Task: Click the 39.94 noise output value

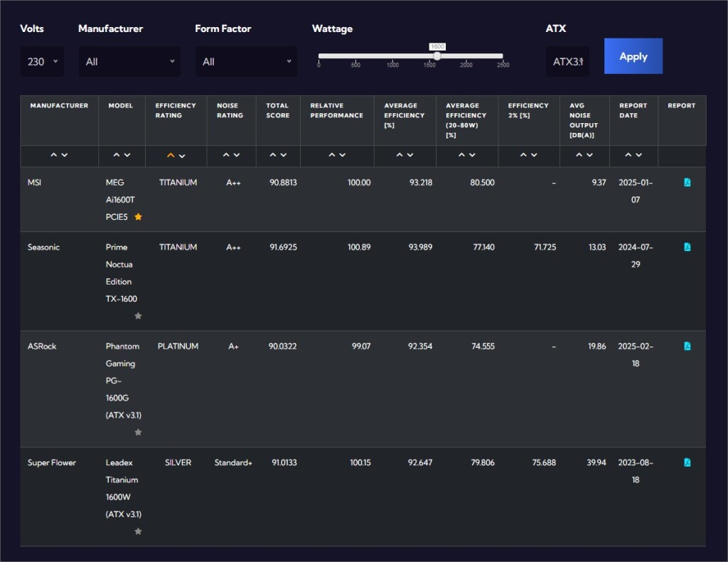Action: click(x=596, y=462)
